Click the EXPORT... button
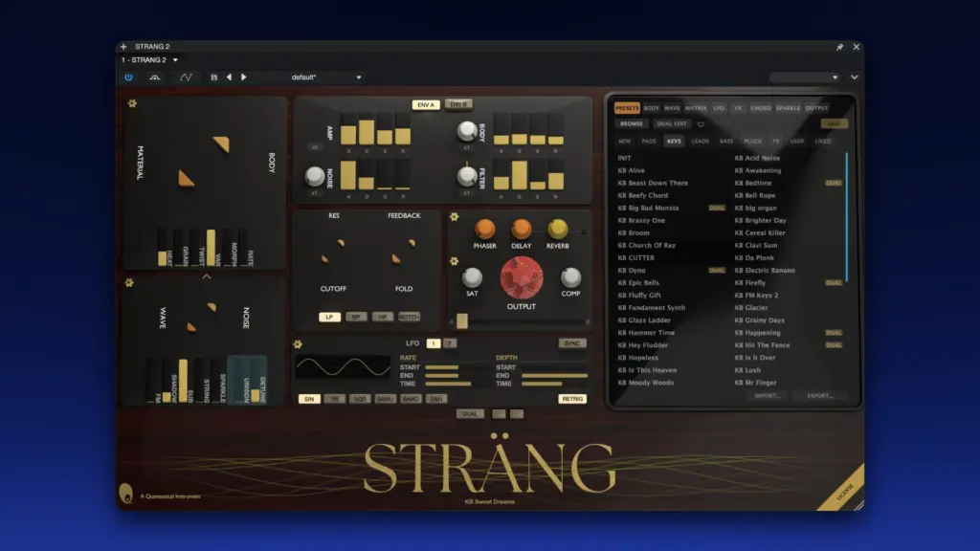Viewport: 980px width, 551px height. [x=820, y=396]
